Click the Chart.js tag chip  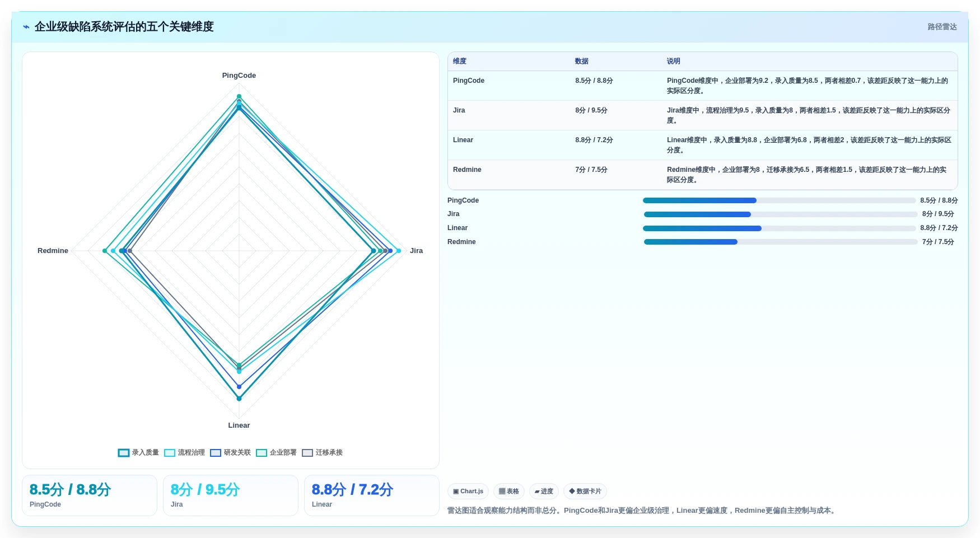coord(468,492)
